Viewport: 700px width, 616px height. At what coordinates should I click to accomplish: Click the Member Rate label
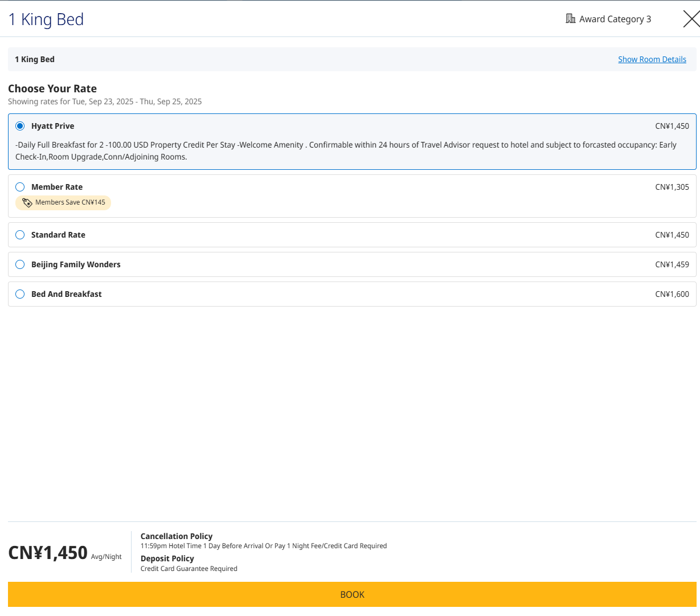57,187
